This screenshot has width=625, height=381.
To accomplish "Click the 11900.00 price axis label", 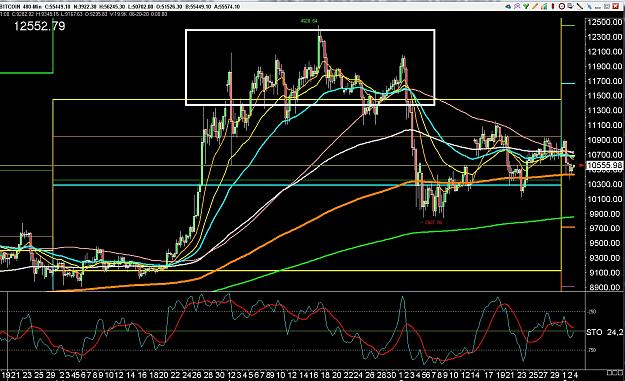I will (x=605, y=67).
